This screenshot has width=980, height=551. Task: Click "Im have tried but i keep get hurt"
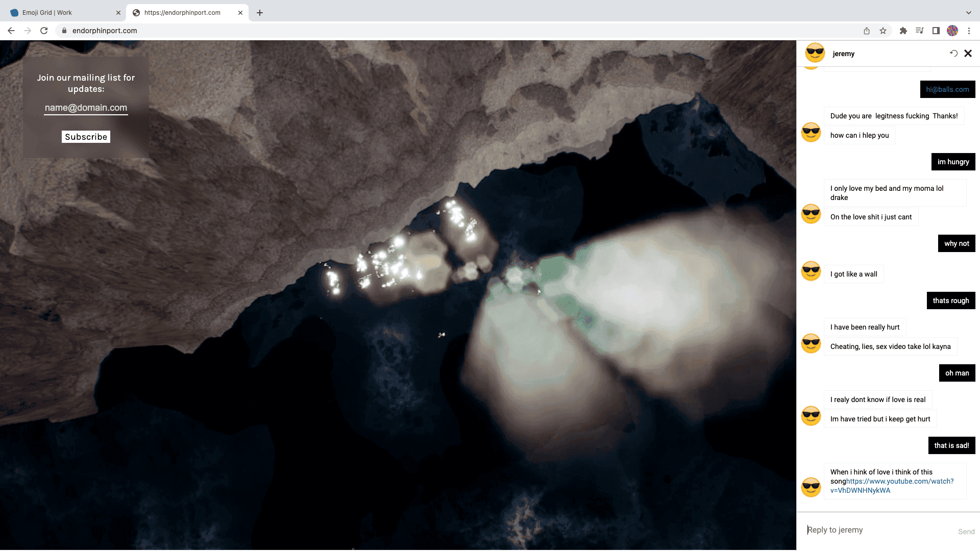[x=880, y=419]
